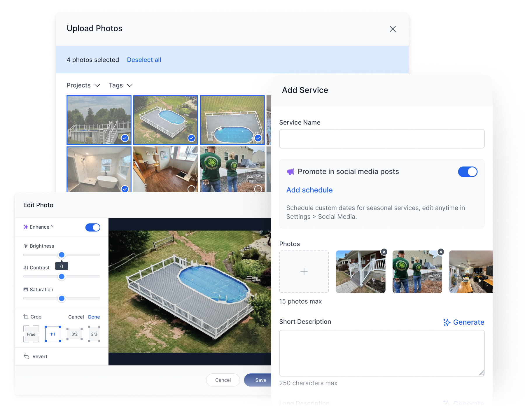Viewport: 525px width, 420px height.
Task: Uncheck the bathroom tub photo checkmark
Action: (125, 189)
